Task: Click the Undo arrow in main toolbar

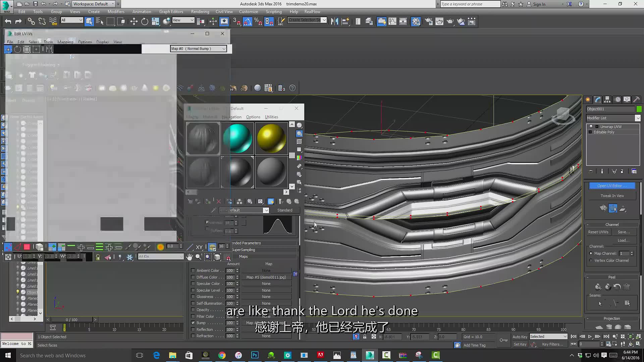Action: coord(8,21)
